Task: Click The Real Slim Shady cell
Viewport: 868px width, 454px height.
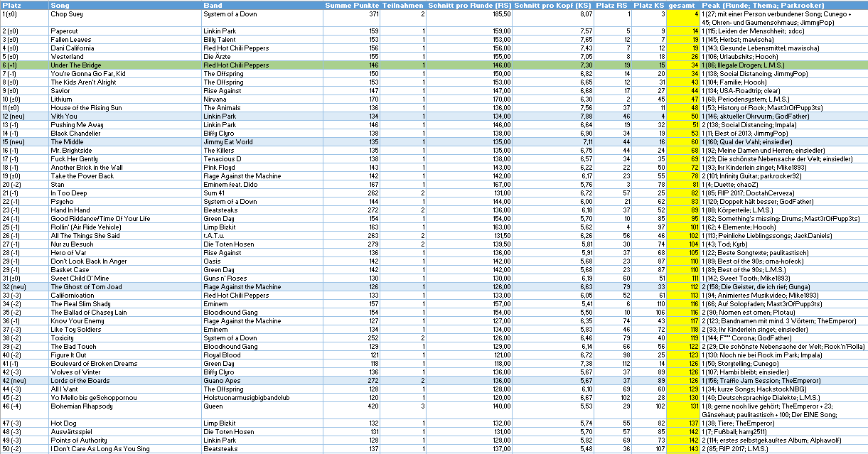Action: pyautogui.click(x=125, y=304)
